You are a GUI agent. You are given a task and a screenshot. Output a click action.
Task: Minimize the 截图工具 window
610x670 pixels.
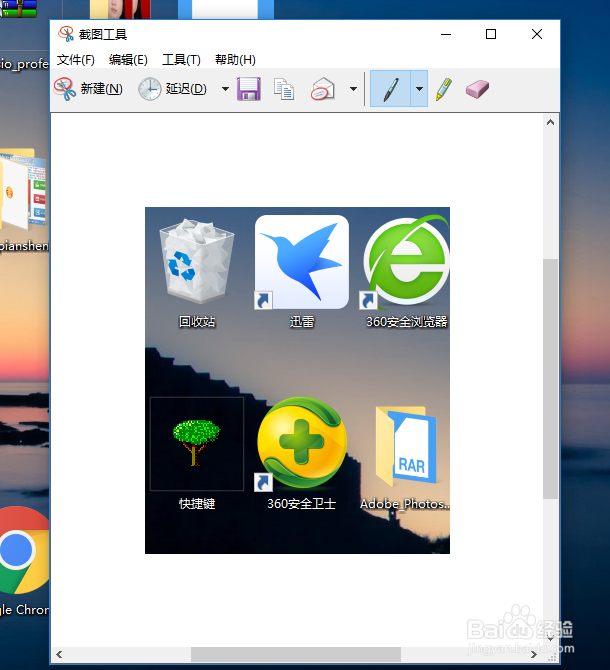446,34
